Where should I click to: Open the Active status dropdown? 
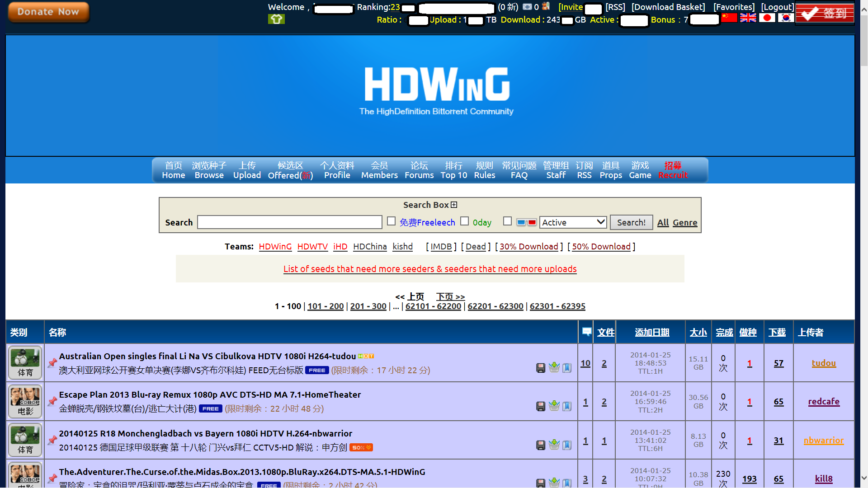tap(573, 222)
